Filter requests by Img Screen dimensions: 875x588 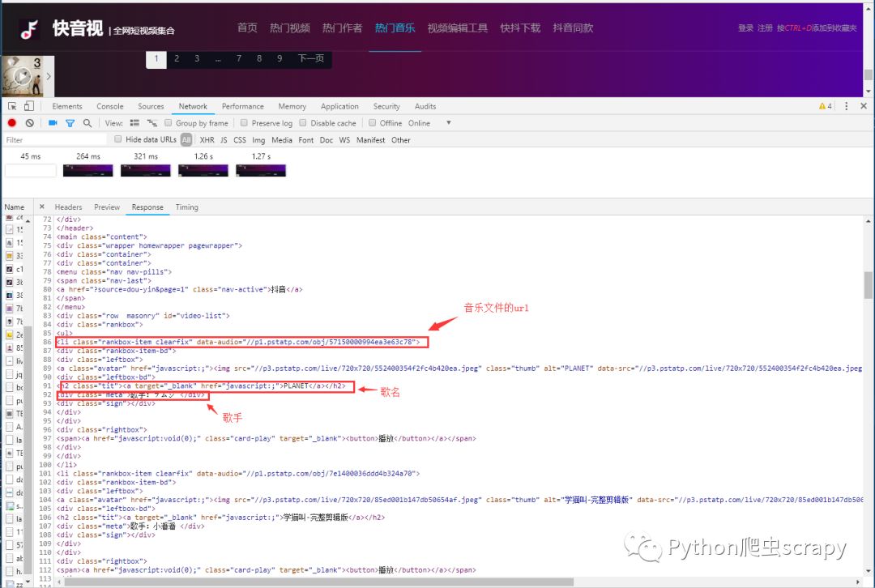[258, 140]
